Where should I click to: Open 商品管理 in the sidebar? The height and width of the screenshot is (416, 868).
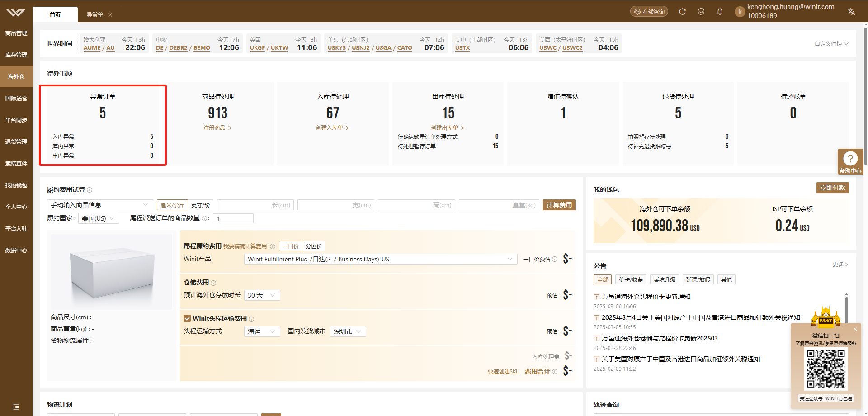point(16,33)
